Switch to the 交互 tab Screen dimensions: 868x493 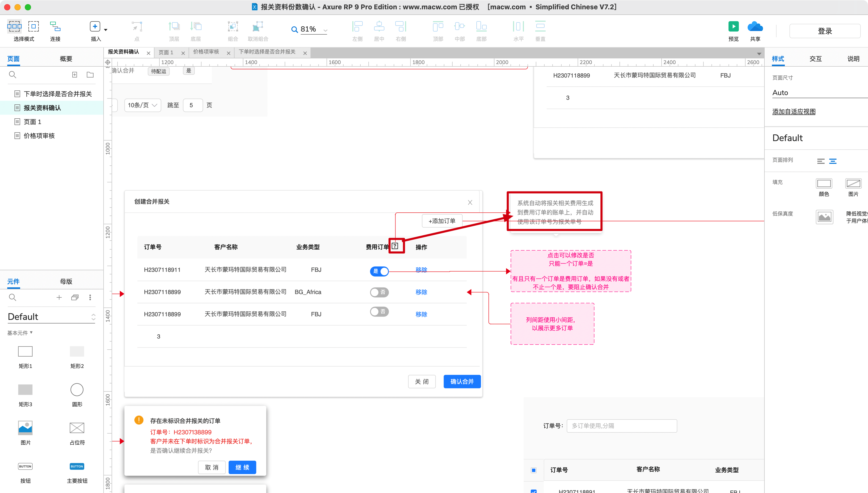[x=815, y=59]
